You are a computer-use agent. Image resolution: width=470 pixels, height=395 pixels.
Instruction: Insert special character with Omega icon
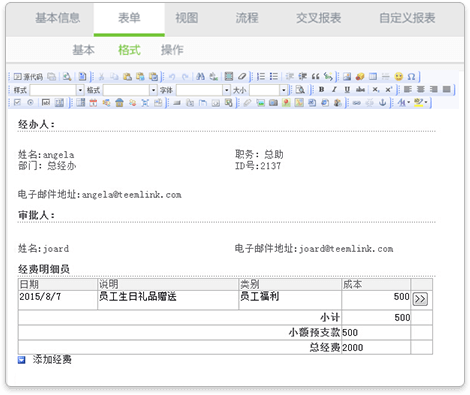[x=411, y=77]
